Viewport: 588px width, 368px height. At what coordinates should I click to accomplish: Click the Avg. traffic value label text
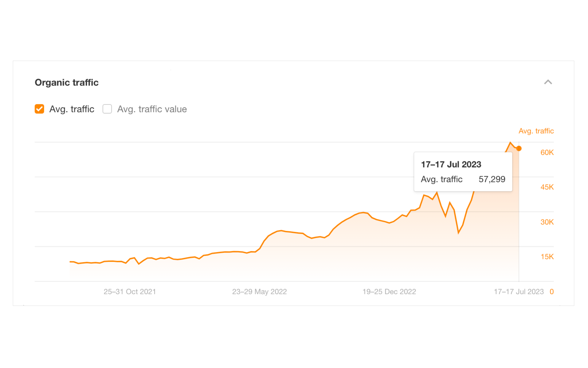[152, 109]
